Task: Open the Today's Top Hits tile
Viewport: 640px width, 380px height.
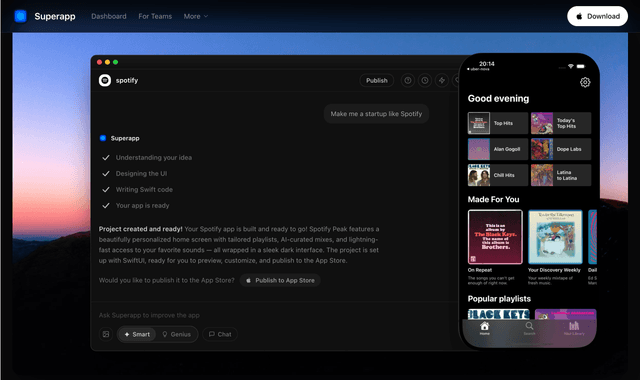Action: (x=561, y=123)
